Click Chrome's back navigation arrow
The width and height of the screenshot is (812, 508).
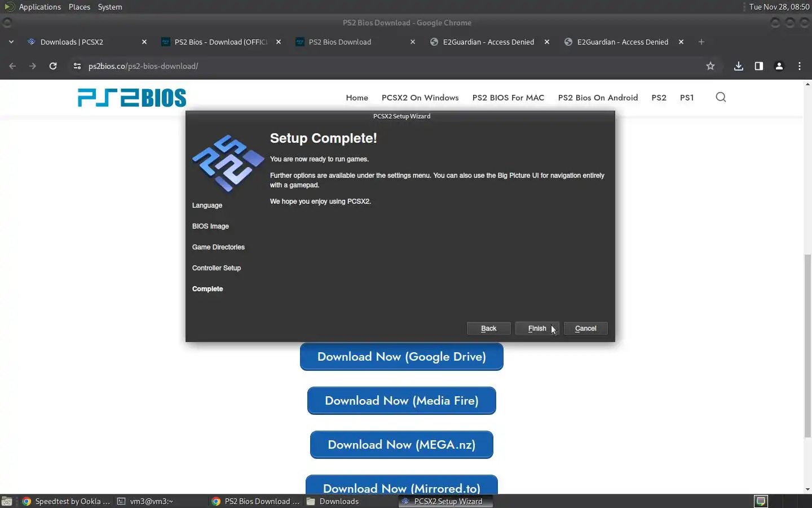point(12,66)
